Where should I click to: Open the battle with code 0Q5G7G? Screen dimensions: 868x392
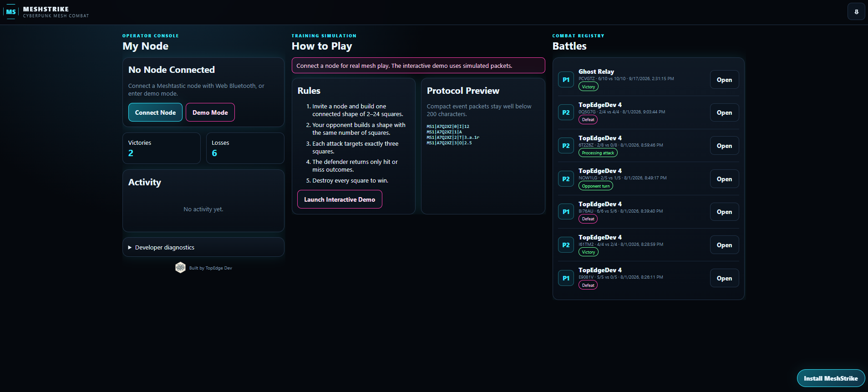click(x=724, y=112)
